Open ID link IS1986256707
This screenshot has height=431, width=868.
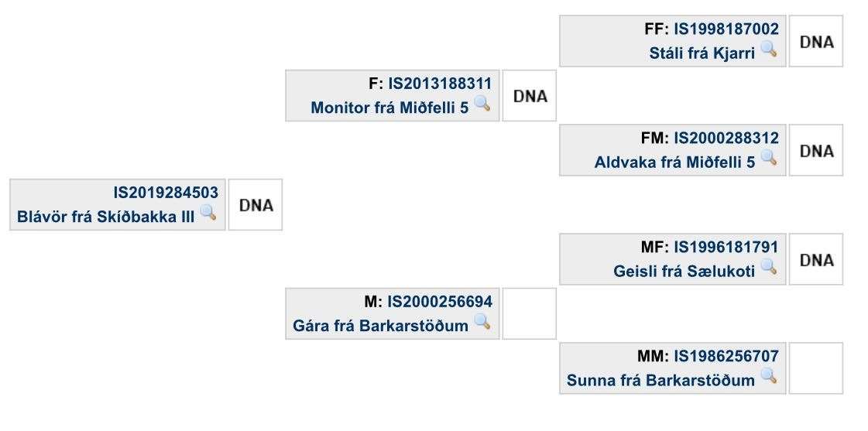726,356
